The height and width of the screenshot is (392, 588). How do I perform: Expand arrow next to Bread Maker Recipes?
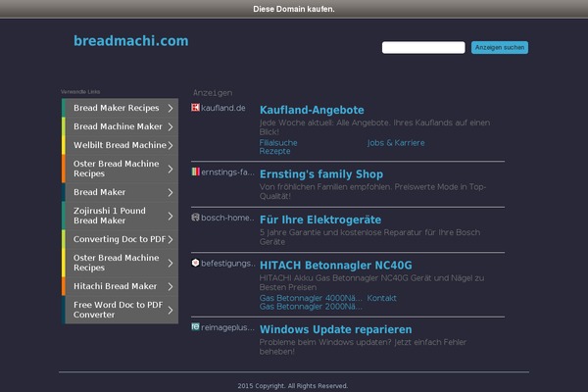point(171,108)
